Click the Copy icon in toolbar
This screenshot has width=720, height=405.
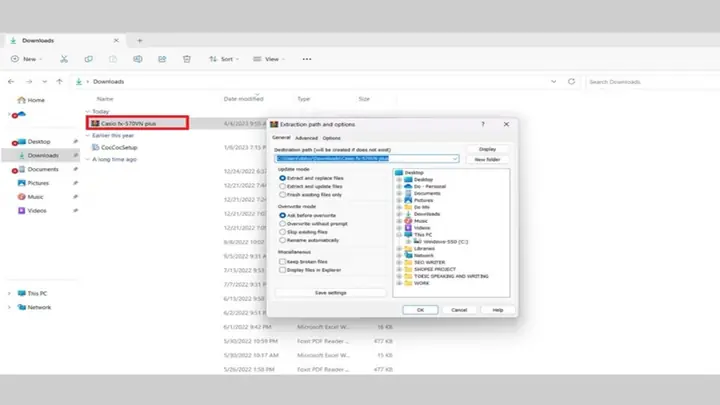(x=89, y=59)
